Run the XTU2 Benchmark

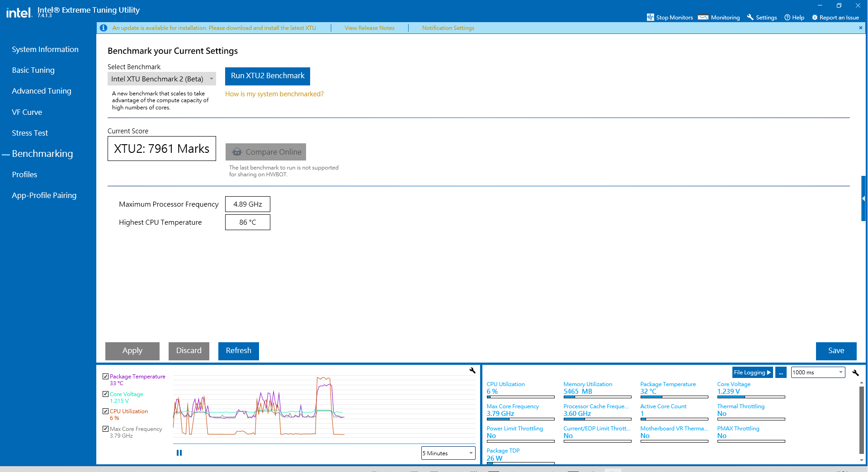coord(268,76)
